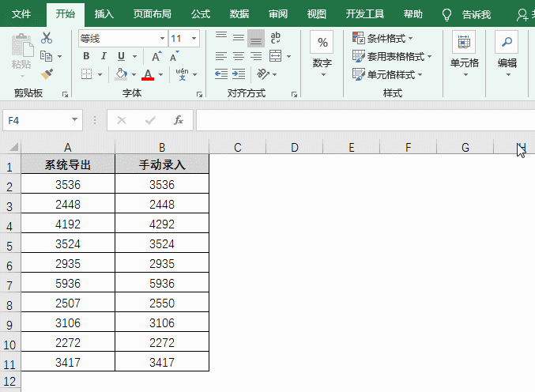Switch to the 审阅 tab
The image size is (535, 392).
[x=278, y=14]
